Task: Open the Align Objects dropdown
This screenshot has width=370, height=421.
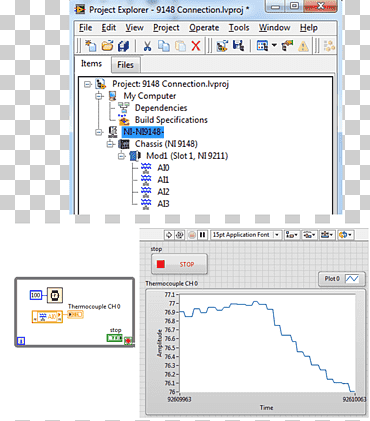Action: [292, 235]
